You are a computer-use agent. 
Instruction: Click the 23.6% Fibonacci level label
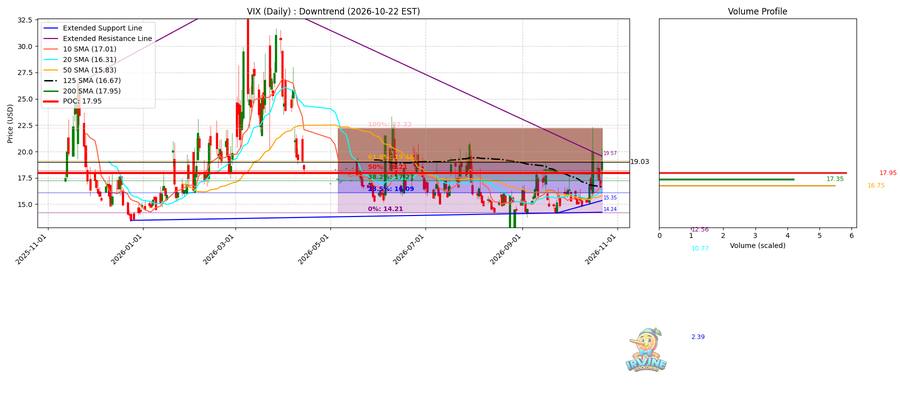(x=390, y=188)
